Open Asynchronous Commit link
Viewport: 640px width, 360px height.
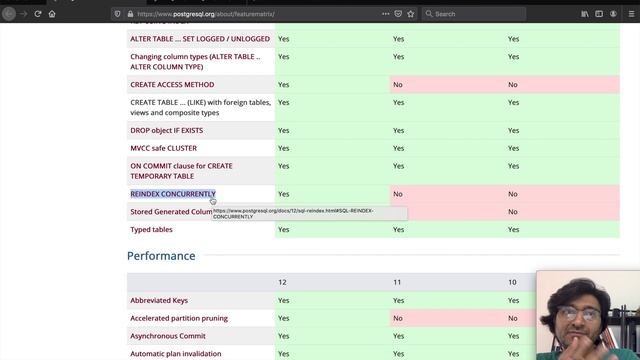point(168,336)
